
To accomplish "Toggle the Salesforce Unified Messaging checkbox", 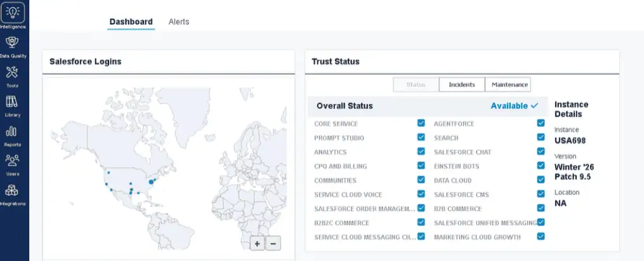I will coord(541,222).
